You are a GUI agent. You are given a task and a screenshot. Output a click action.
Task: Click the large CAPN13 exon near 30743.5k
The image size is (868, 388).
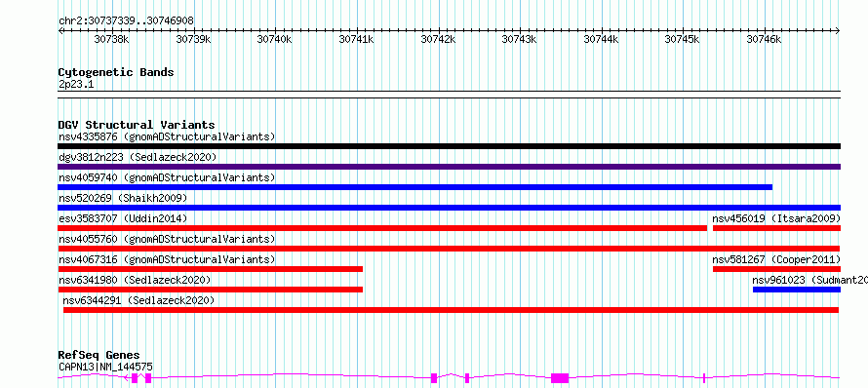(x=560, y=378)
